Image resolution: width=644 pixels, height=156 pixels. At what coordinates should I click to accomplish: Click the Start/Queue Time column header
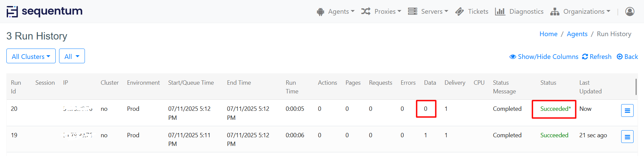191,83
